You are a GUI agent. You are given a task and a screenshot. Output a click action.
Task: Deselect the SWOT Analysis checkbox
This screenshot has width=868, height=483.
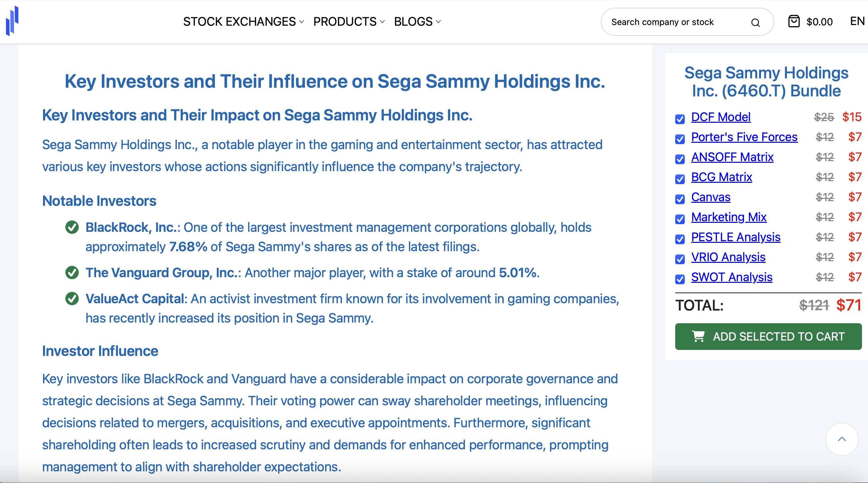(x=680, y=279)
